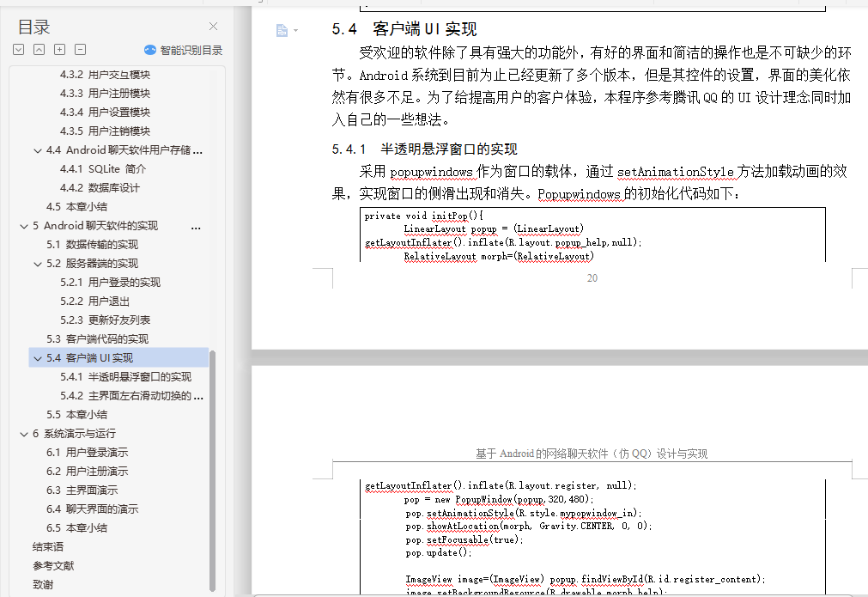Go to 5.2.1 用户登录的实现
868x597 pixels.
[x=110, y=283]
